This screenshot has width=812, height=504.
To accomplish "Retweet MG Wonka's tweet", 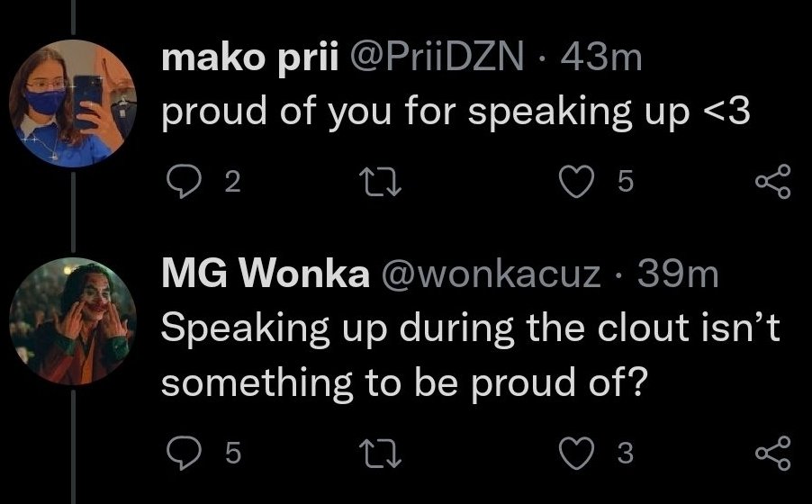I will click(x=378, y=454).
